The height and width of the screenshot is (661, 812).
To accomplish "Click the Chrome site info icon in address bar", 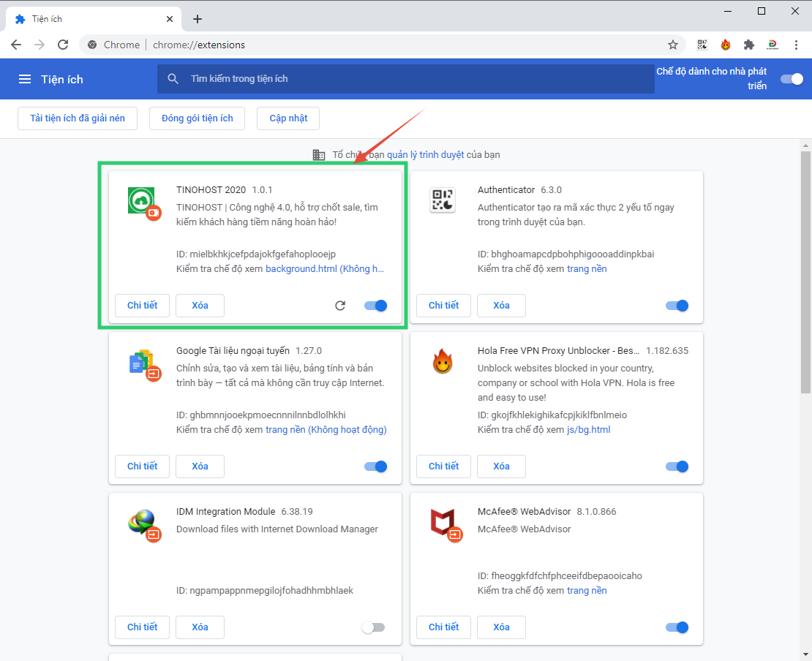I will pos(92,45).
